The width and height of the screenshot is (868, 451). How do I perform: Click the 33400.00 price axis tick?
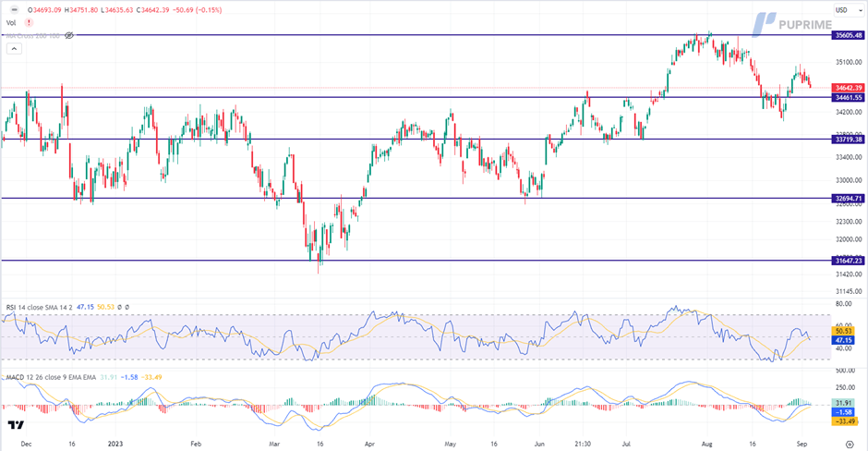pyautogui.click(x=849, y=157)
